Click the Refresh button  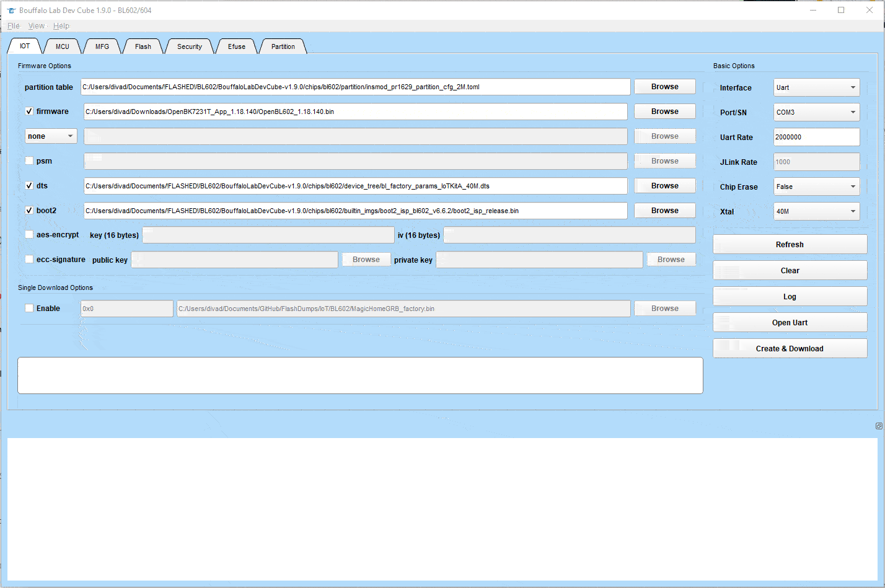click(790, 245)
